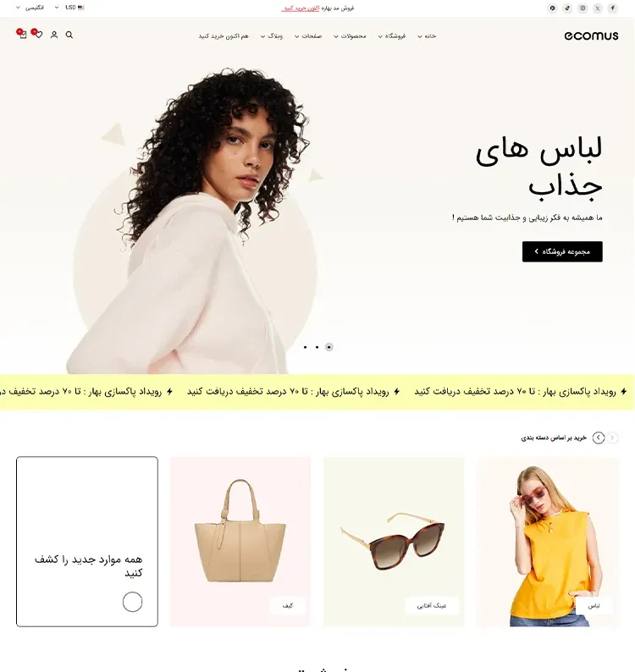Expand the انگلیسی language dropdown
The height and width of the screenshot is (672, 635).
(30, 8)
